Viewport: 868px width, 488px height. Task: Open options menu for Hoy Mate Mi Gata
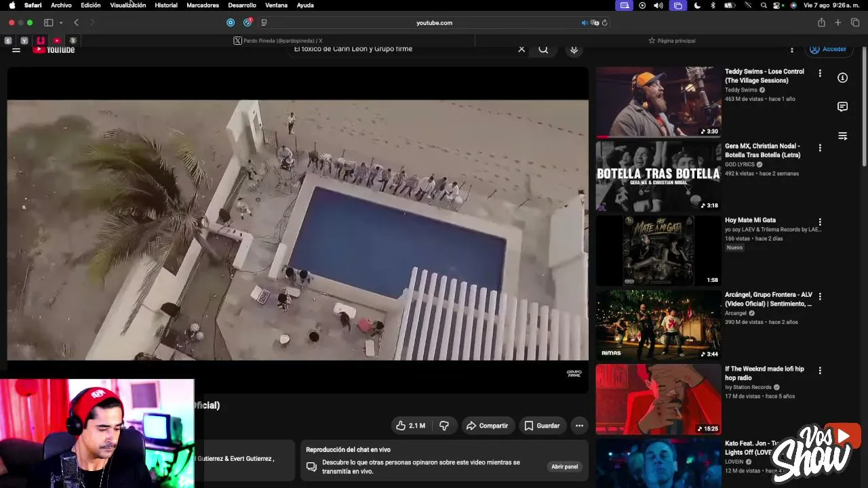[820, 222]
